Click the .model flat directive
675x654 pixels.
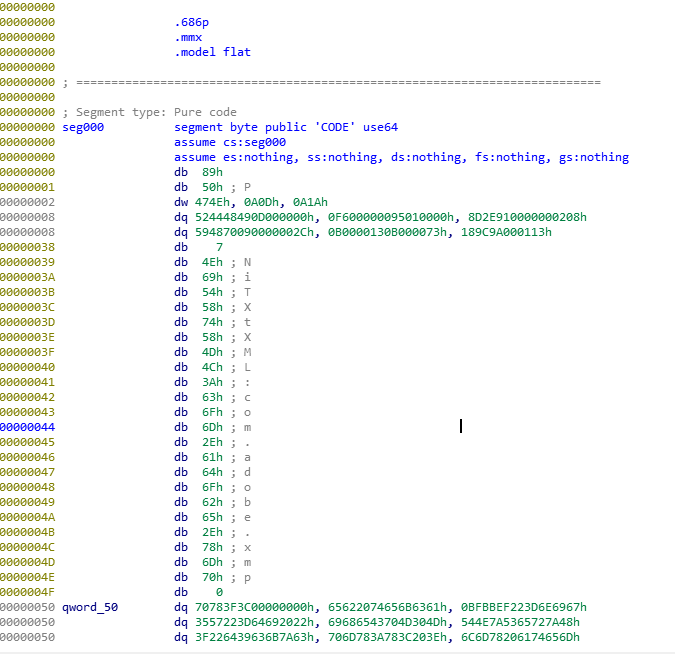click(212, 52)
